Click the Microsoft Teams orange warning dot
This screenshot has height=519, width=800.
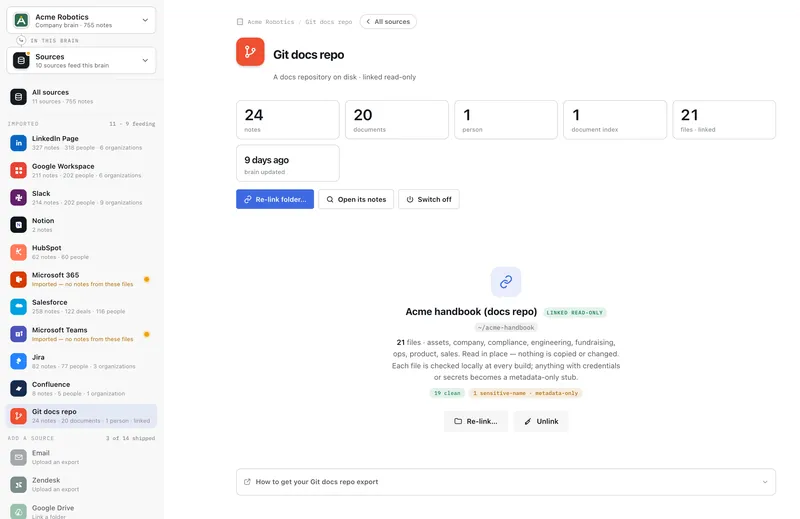tap(146, 334)
